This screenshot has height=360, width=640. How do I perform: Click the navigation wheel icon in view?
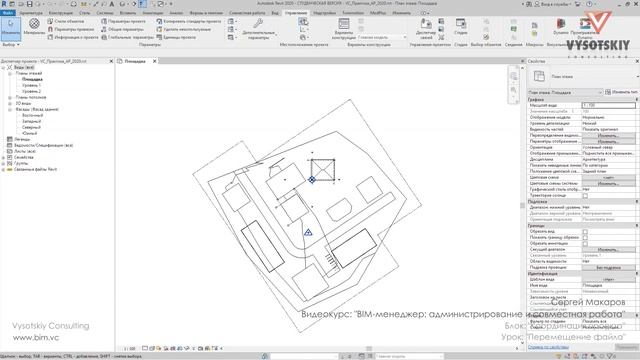coord(513,76)
